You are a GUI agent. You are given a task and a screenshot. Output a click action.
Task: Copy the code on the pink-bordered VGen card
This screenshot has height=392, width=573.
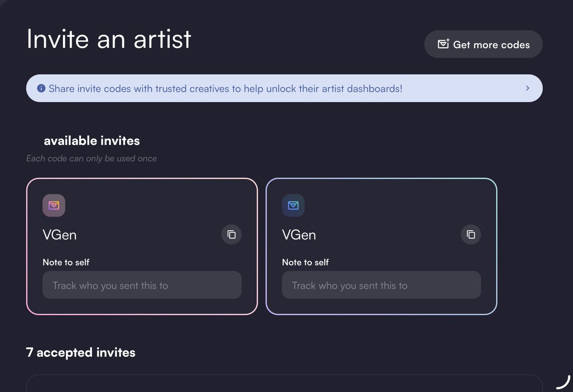tap(232, 234)
